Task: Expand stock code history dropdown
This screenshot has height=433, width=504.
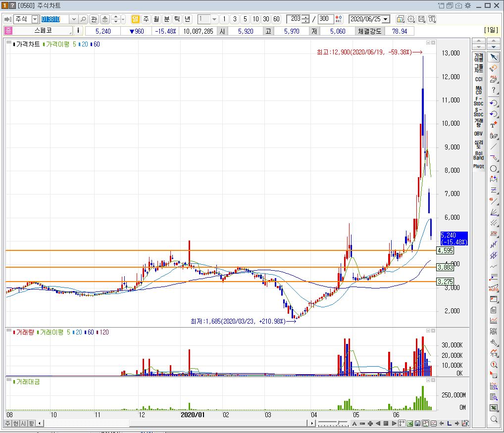Action: point(74,19)
